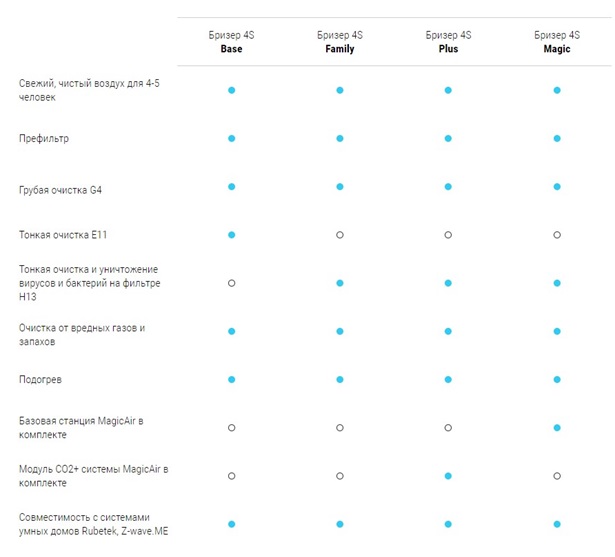615x557 pixels.
Task: Click the blue dot for Plus in CO2+ module row
Action: tap(448, 476)
